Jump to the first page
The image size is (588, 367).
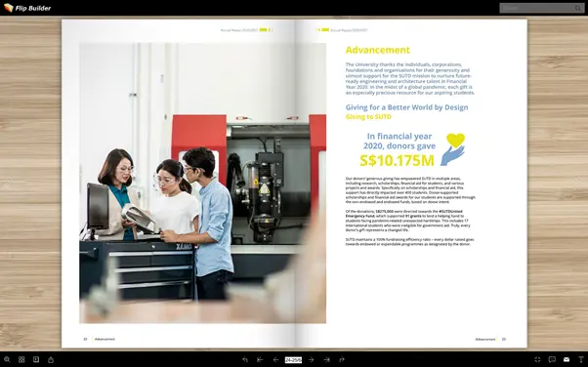(260, 359)
